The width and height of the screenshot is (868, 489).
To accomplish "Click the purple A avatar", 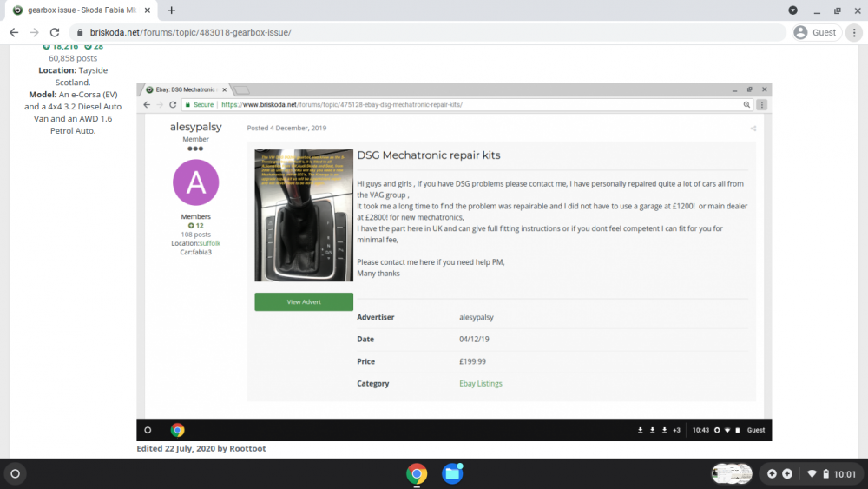I will [196, 182].
